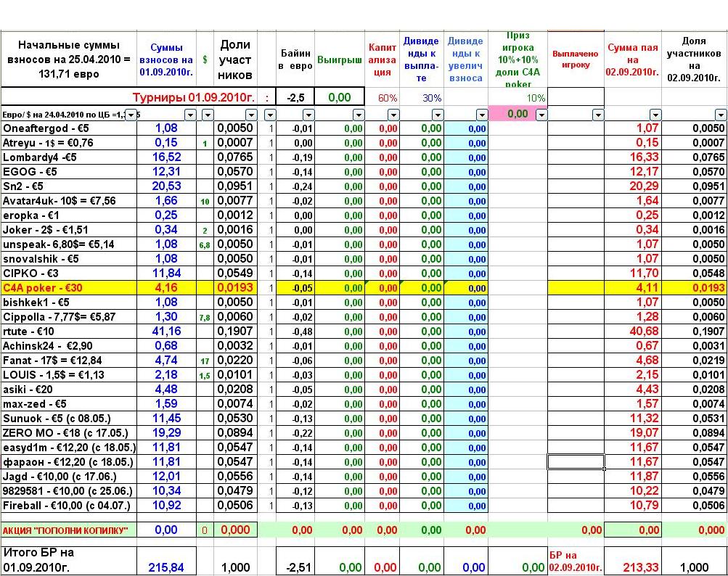
Task: Open filter dropdown for Выплачено игроку column
Action: (598, 115)
